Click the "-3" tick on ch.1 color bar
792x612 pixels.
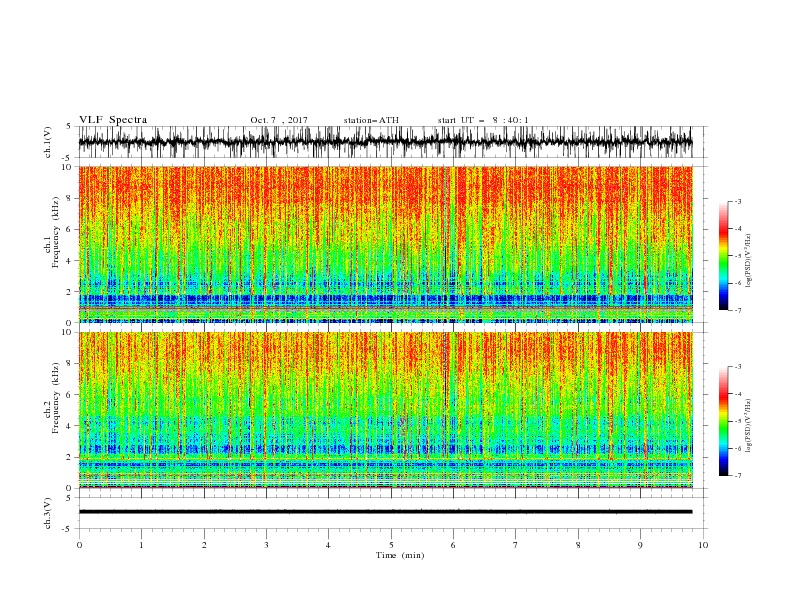pyautogui.click(x=738, y=201)
